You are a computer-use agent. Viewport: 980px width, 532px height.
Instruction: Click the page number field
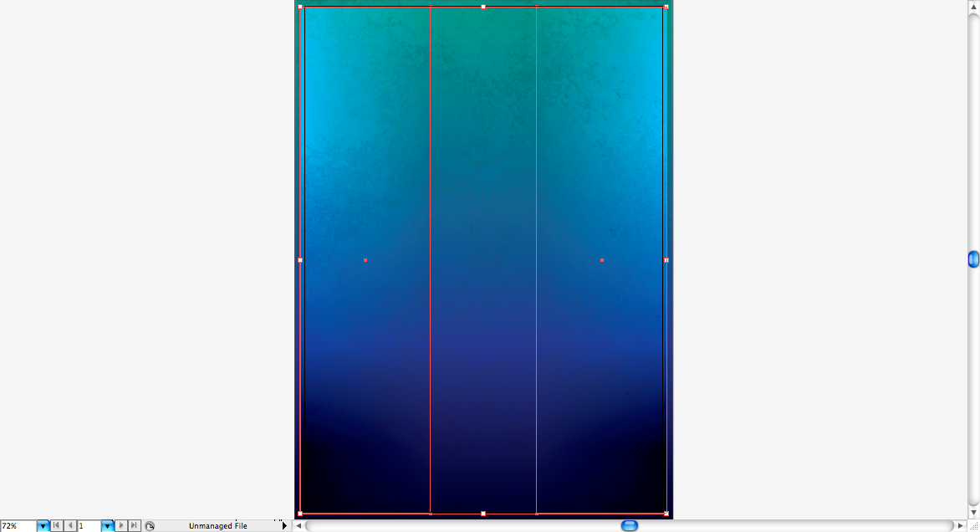coord(89,526)
